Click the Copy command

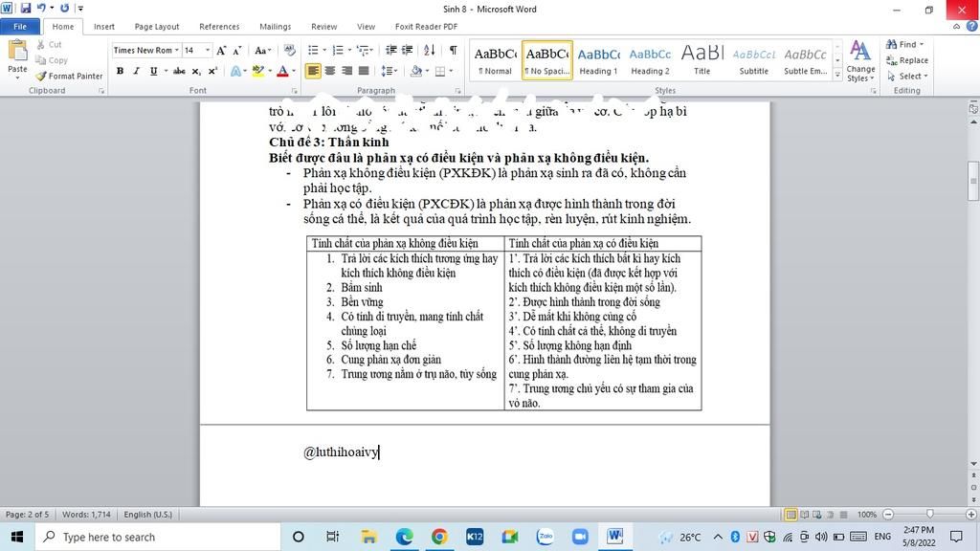tap(52, 60)
